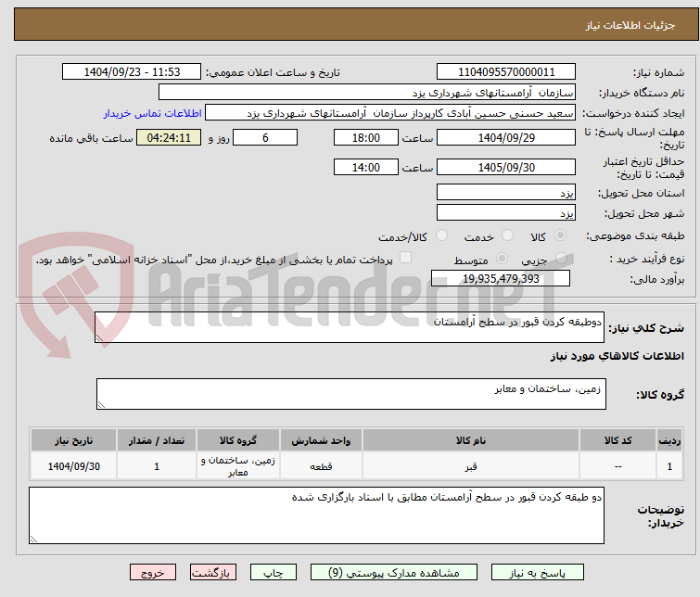Click the validity time field 14:00
Viewport: 700px width, 597px height.
366,168
